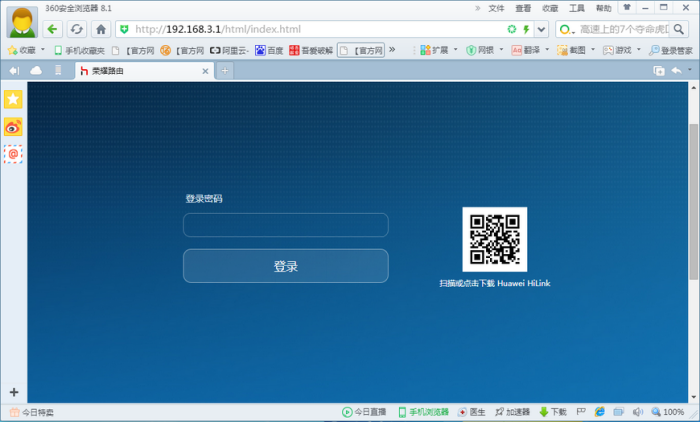Open the 下载 download manager

[553, 412]
